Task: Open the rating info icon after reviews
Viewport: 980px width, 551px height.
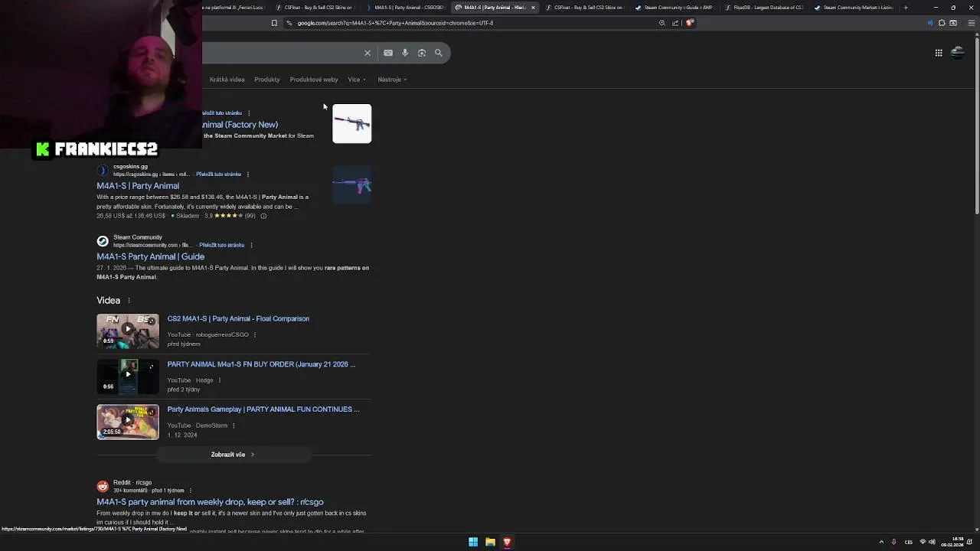Action: (x=263, y=216)
